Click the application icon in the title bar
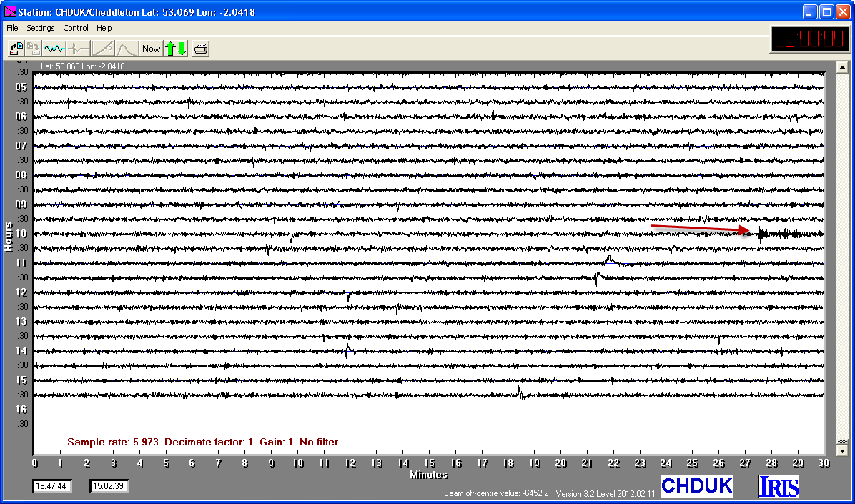 [x=10, y=12]
